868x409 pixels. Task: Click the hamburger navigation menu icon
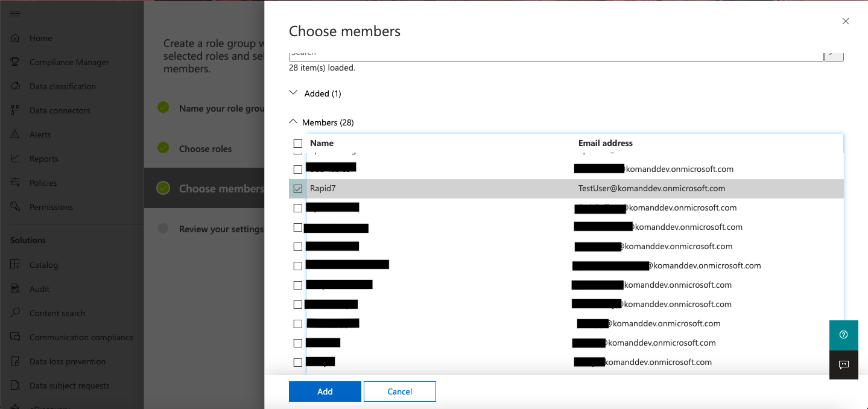click(15, 13)
